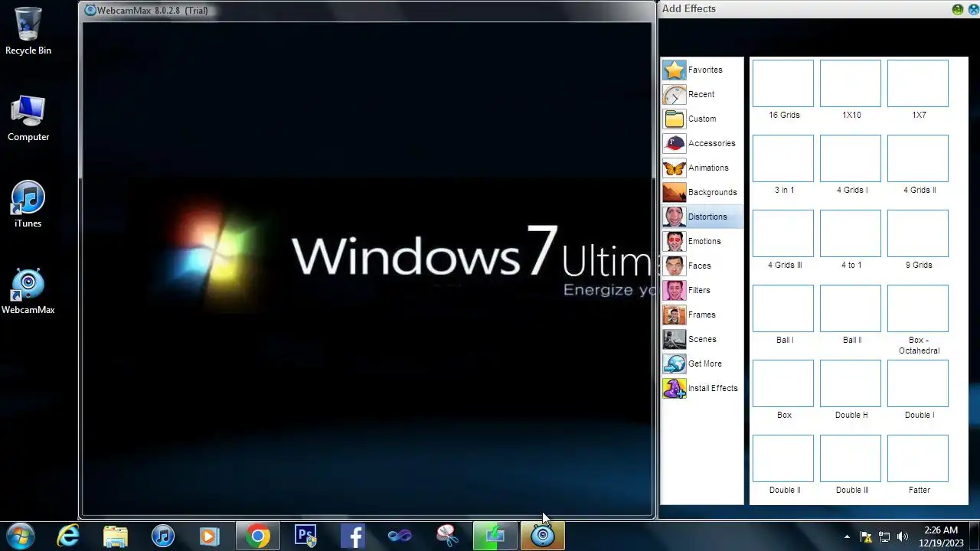Image resolution: width=980 pixels, height=551 pixels.
Task: Open iTunes from the taskbar
Action: point(163,536)
